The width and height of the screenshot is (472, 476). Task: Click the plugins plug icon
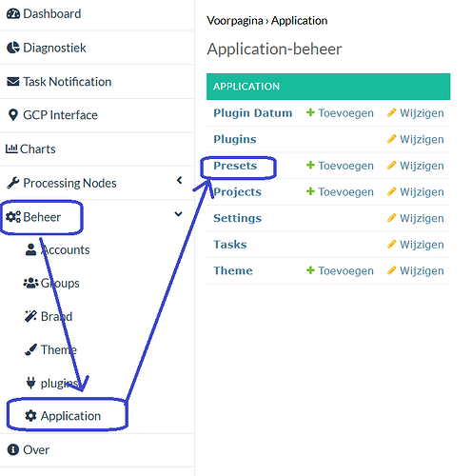click(30, 383)
